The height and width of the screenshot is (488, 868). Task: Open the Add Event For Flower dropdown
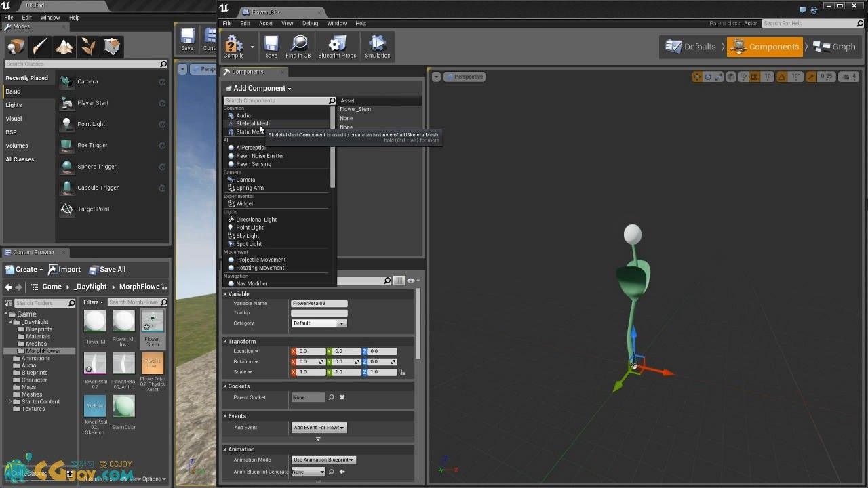click(x=319, y=428)
